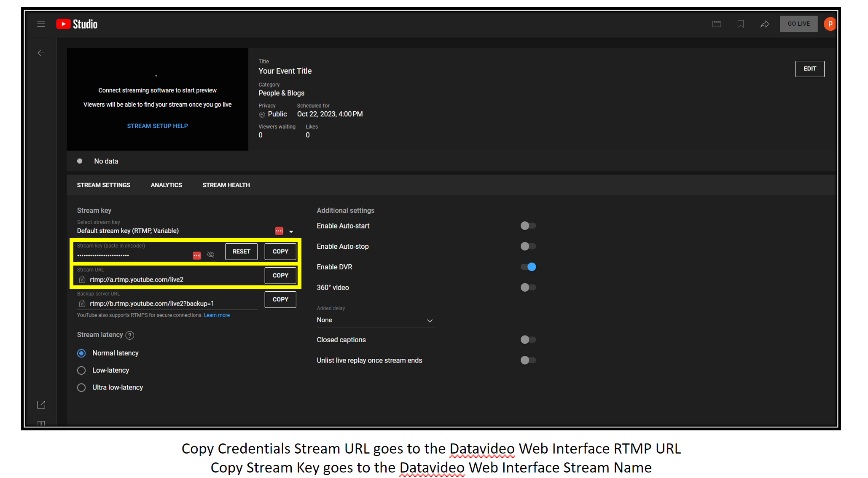Viewport: 868px width, 478px height.
Task: Switch to Stream Settings tab
Action: point(104,185)
